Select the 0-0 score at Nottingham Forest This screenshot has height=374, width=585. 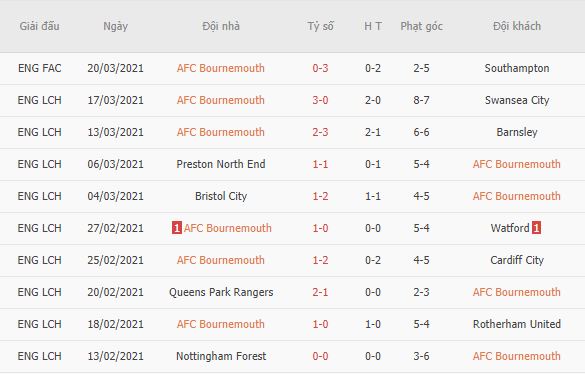(320, 356)
